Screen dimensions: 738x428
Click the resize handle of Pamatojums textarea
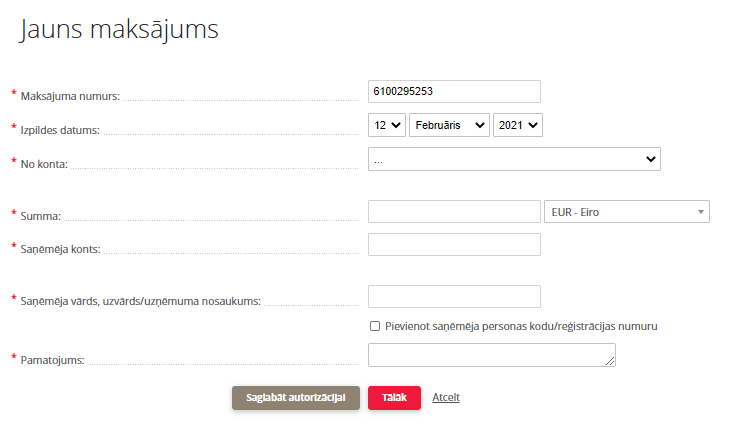click(610, 361)
